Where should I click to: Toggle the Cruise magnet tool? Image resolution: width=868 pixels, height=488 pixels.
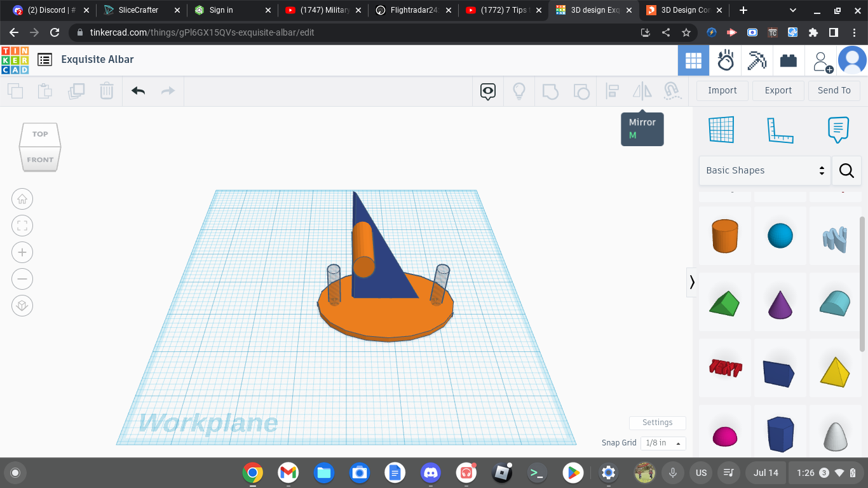coord(672,91)
